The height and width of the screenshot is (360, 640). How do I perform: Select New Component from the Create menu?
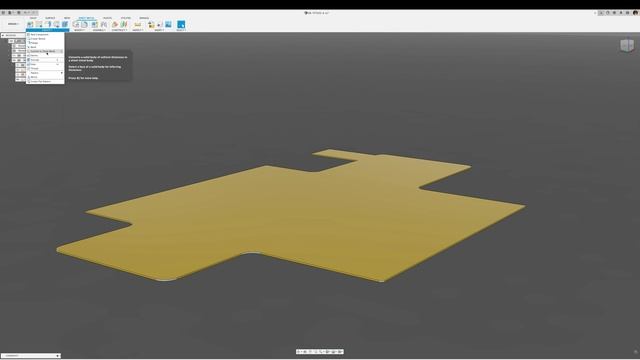(x=45, y=35)
